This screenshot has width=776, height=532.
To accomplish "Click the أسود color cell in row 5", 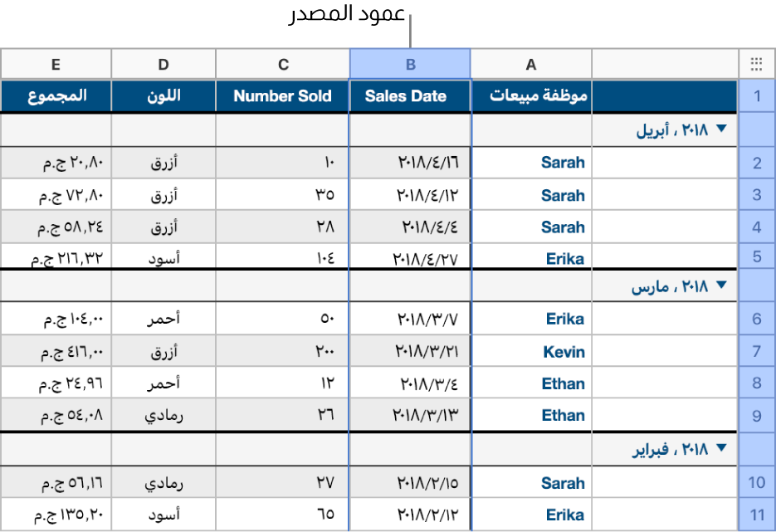I will pyautogui.click(x=163, y=258).
